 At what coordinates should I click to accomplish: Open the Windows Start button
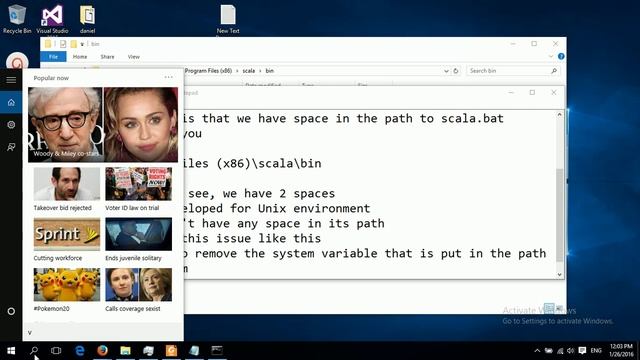(11, 351)
